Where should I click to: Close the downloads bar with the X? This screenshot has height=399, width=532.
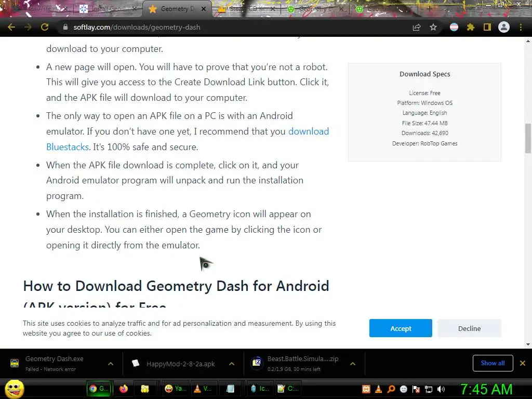[523, 363]
